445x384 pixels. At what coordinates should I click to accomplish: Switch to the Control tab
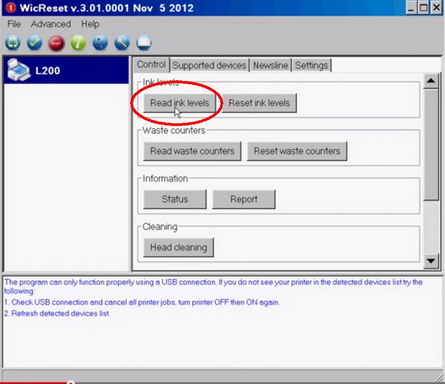point(151,64)
